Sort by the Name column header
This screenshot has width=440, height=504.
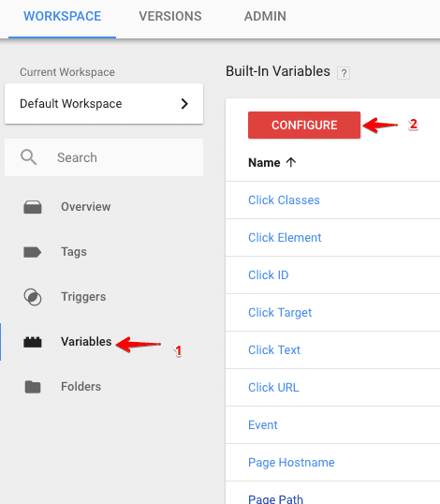point(264,163)
